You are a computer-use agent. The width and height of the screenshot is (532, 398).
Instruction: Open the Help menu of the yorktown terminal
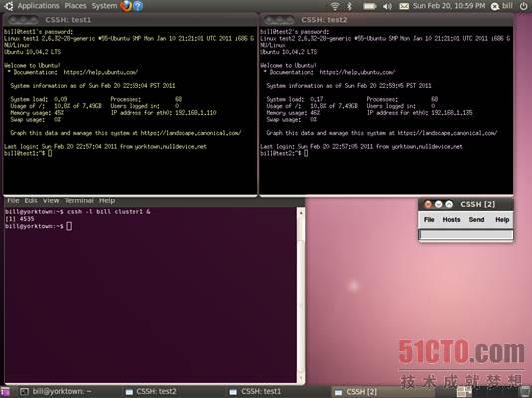pyautogui.click(x=107, y=200)
